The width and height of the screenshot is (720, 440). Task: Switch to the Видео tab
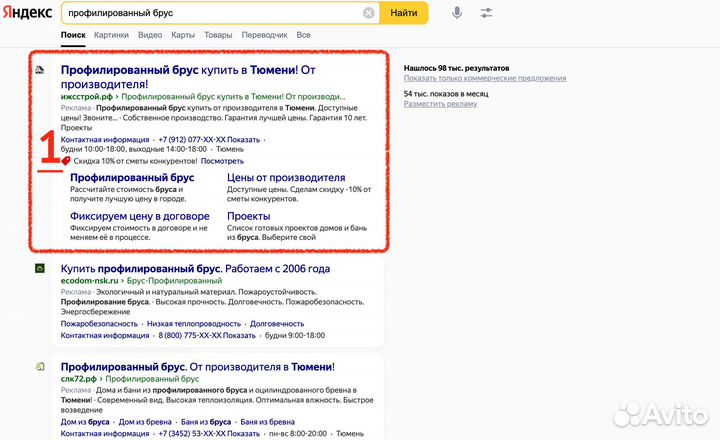pos(150,35)
